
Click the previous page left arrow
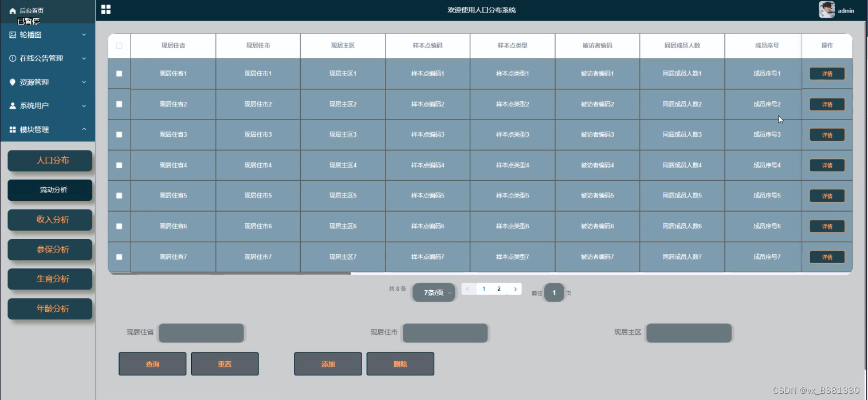468,289
